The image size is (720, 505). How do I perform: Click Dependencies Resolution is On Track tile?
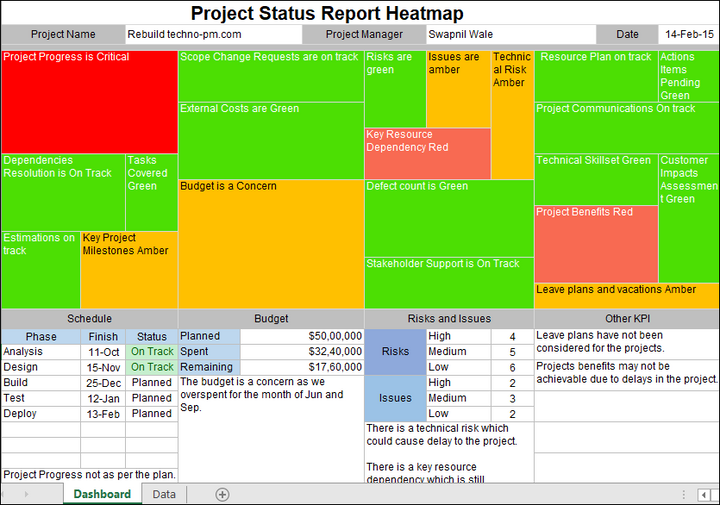click(63, 192)
